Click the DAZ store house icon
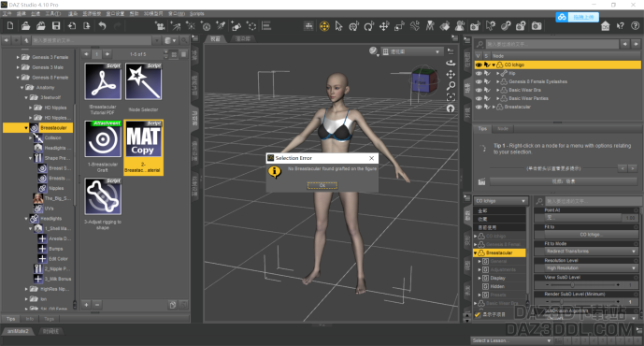This screenshot has width=644, height=346. (605, 26)
